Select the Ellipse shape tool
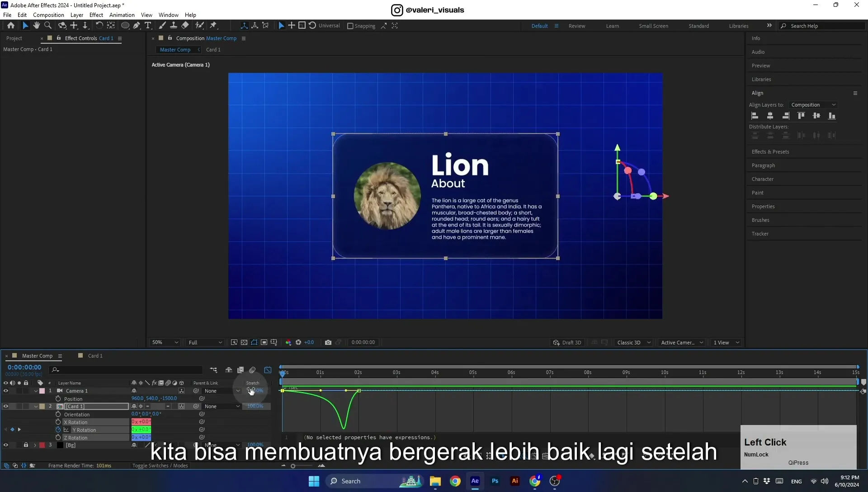This screenshot has height=492, width=868. pyautogui.click(x=125, y=26)
